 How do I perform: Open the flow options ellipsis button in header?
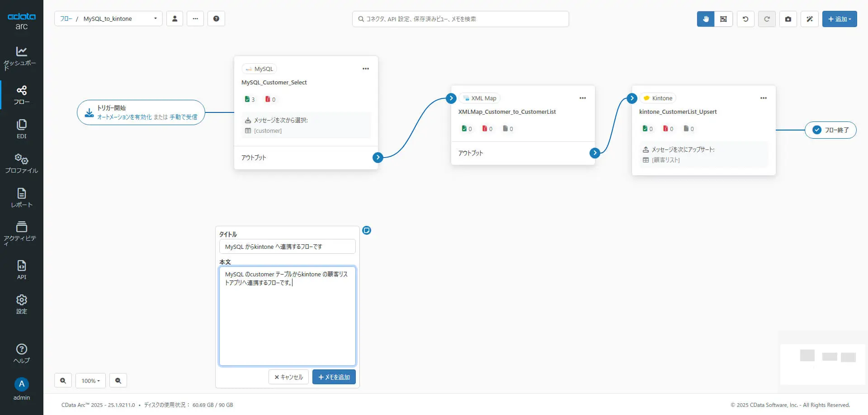pyautogui.click(x=195, y=19)
